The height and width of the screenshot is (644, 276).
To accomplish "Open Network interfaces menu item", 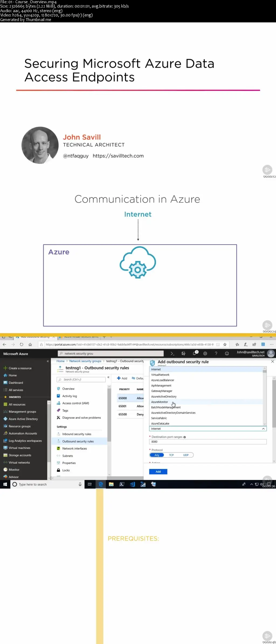I will pos(75,448).
